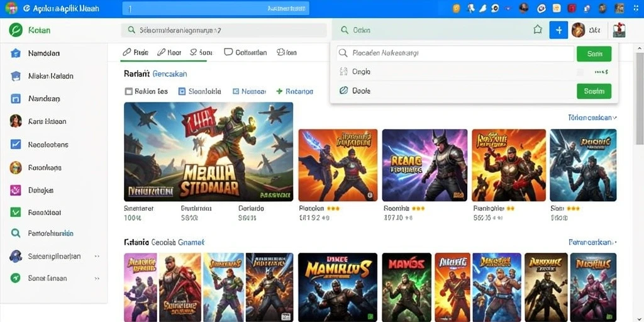Switch to the Colheardan tab

(x=245, y=52)
